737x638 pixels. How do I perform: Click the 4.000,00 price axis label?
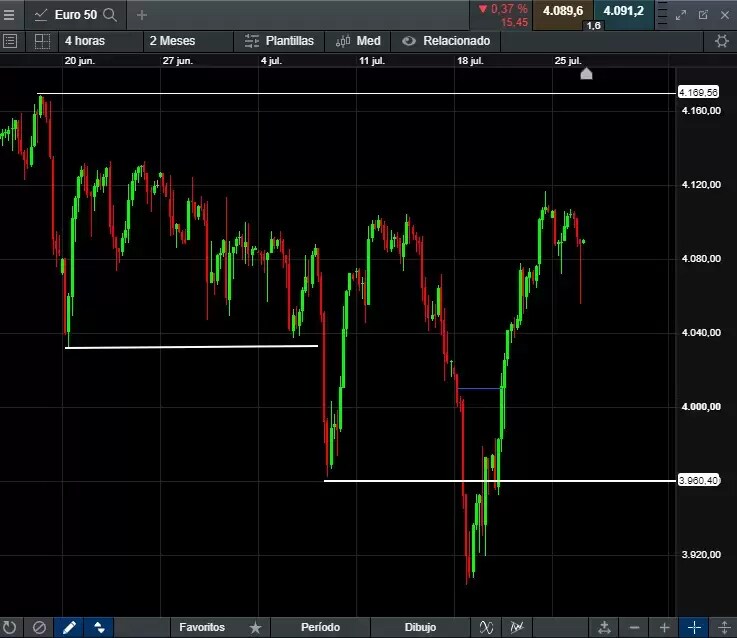(701, 407)
